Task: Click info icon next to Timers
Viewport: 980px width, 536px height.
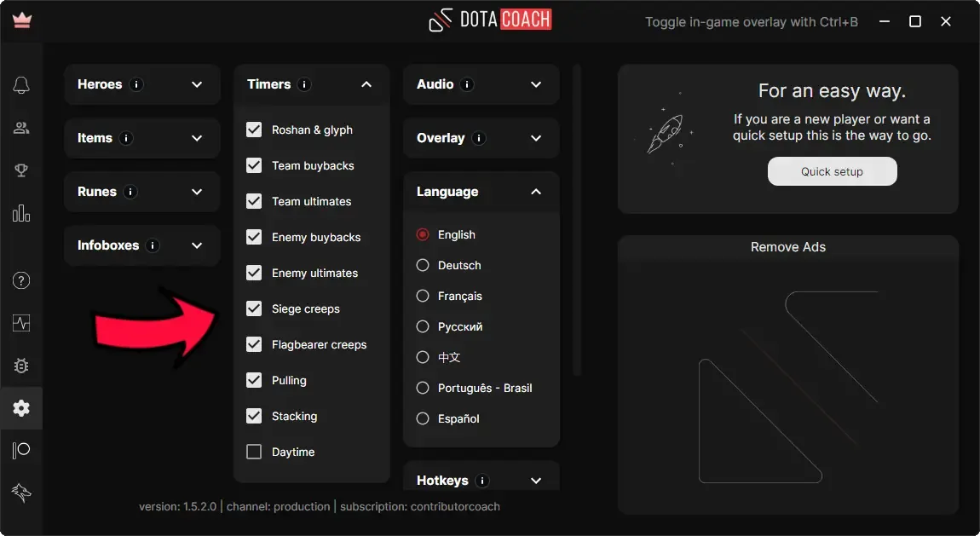Action: [x=305, y=84]
